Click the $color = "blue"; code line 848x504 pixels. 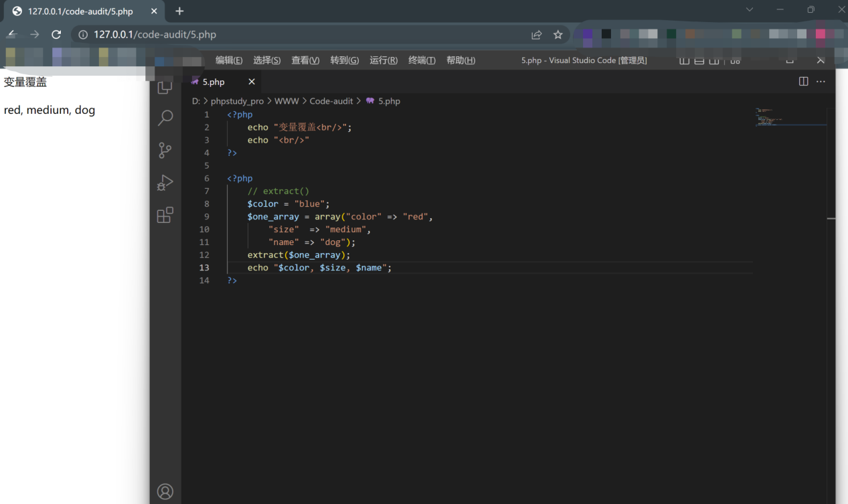click(x=288, y=204)
